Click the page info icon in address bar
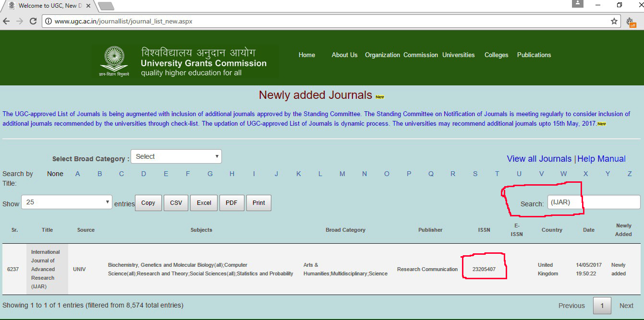 pyautogui.click(x=48, y=21)
